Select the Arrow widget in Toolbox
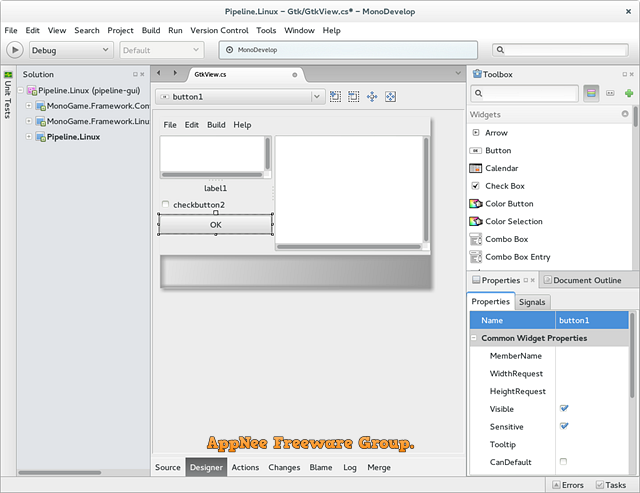The width and height of the screenshot is (640, 493). click(x=551, y=133)
